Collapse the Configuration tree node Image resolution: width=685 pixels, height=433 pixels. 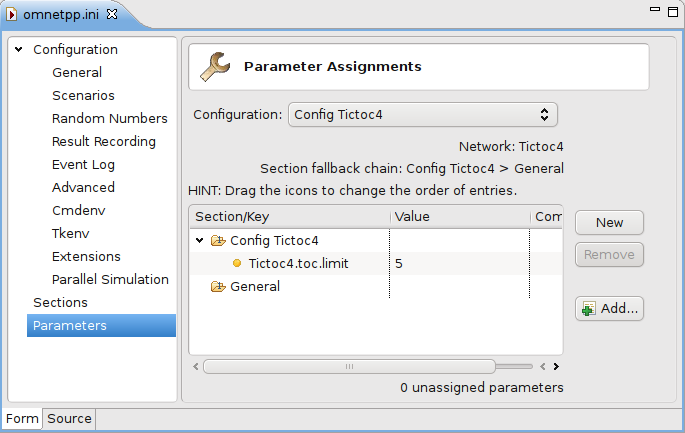18,49
